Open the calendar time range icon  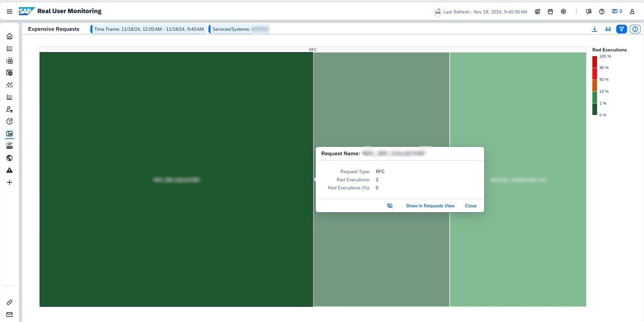click(x=550, y=11)
